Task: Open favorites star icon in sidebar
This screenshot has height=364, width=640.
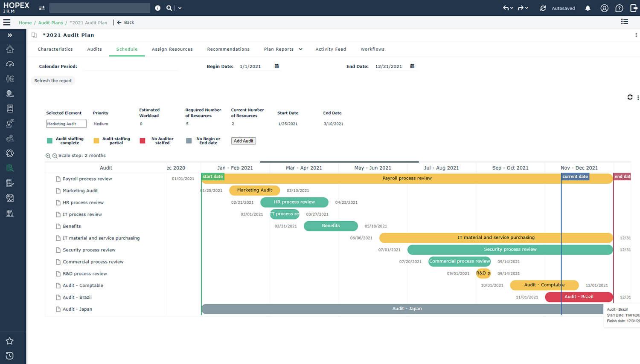Action: pyautogui.click(x=10, y=341)
